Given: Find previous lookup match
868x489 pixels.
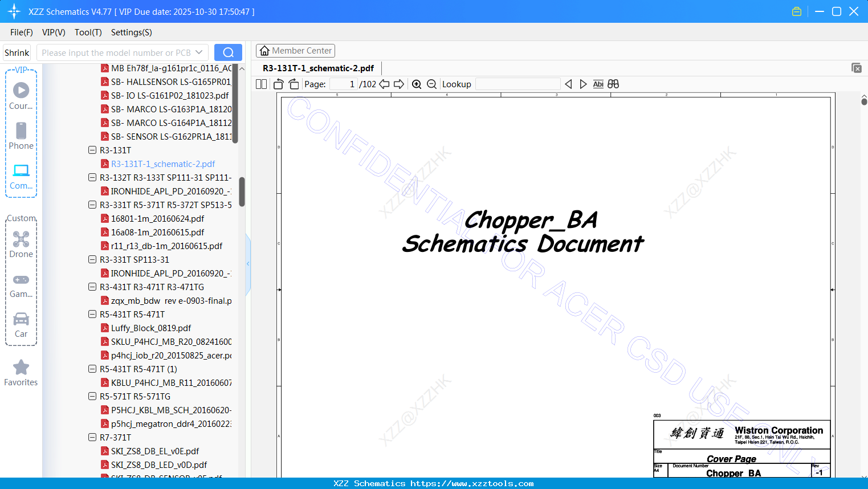Looking at the screenshot, I should click(x=568, y=84).
